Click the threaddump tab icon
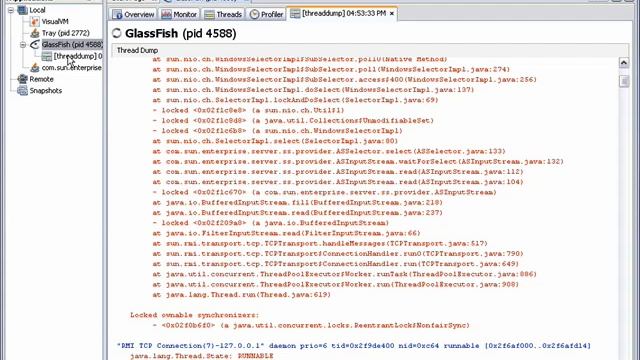The height and width of the screenshot is (360, 640). tap(295, 13)
